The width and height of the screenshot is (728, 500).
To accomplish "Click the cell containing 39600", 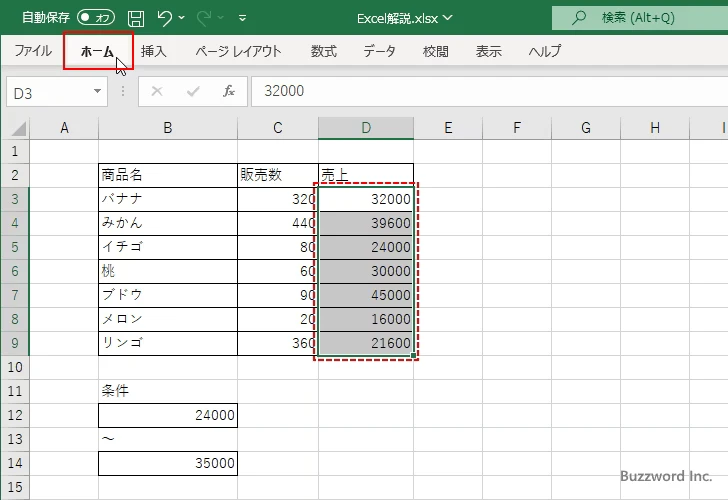I will (x=366, y=223).
